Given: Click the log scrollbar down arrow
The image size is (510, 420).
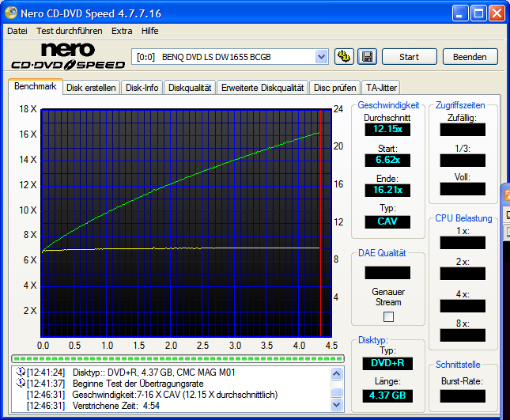Looking at the screenshot, I should (x=336, y=405).
